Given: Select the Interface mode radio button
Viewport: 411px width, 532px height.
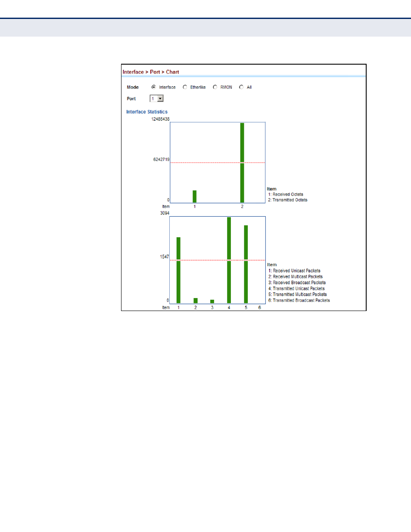Looking at the screenshot, I should coord(154,87).
